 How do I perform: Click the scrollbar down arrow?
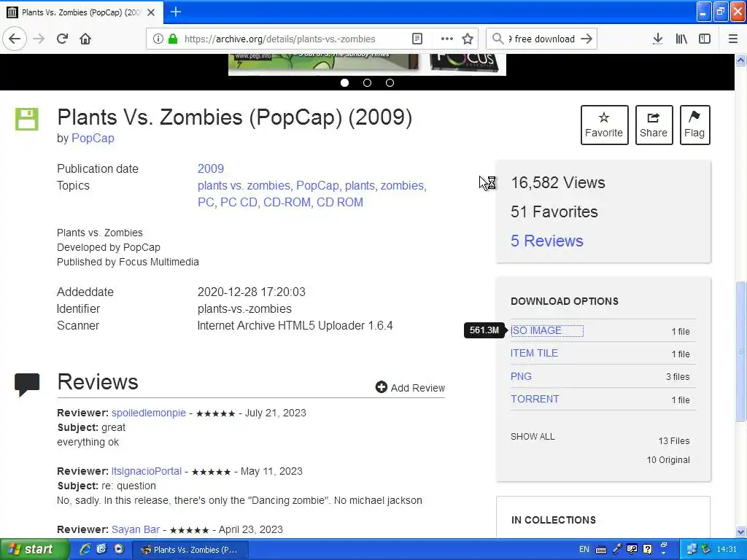pyautogui.click(x=741, y=532)
